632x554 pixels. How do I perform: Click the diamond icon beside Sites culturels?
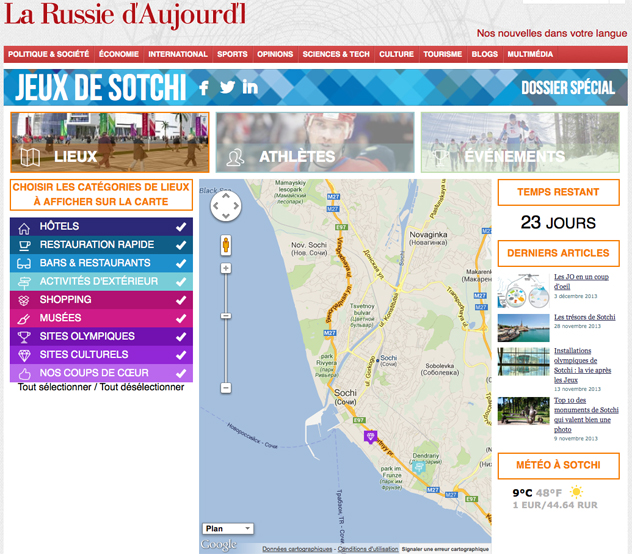point(24,356)
